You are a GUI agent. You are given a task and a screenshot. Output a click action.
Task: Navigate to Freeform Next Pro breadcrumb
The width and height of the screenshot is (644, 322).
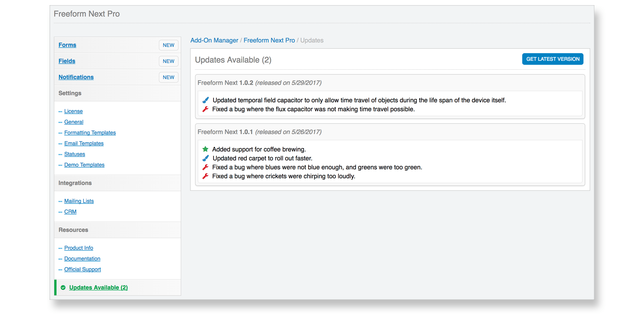click(269, 40)
